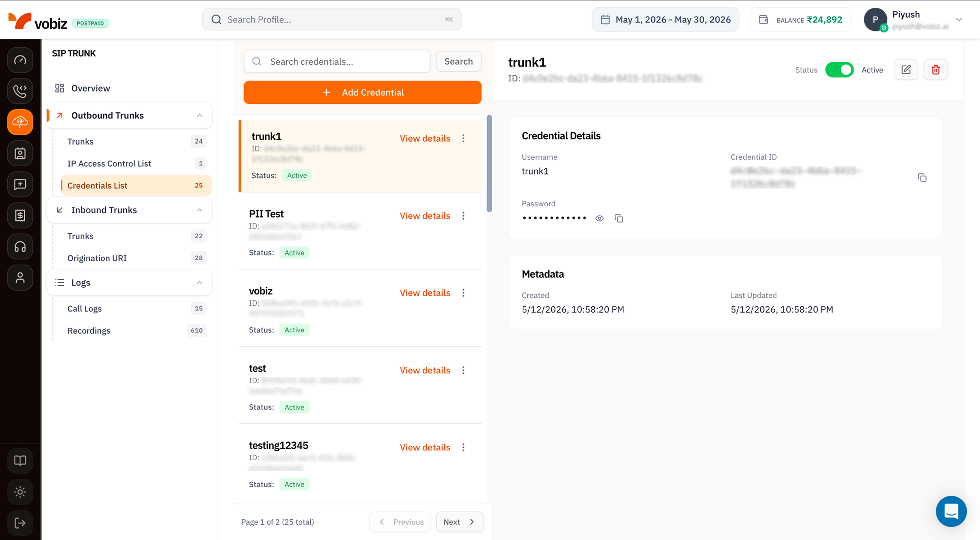This screenshot has height=540, width=980.
Task: Open the headset support sidebar icon
Action: (x=20, y=247)
